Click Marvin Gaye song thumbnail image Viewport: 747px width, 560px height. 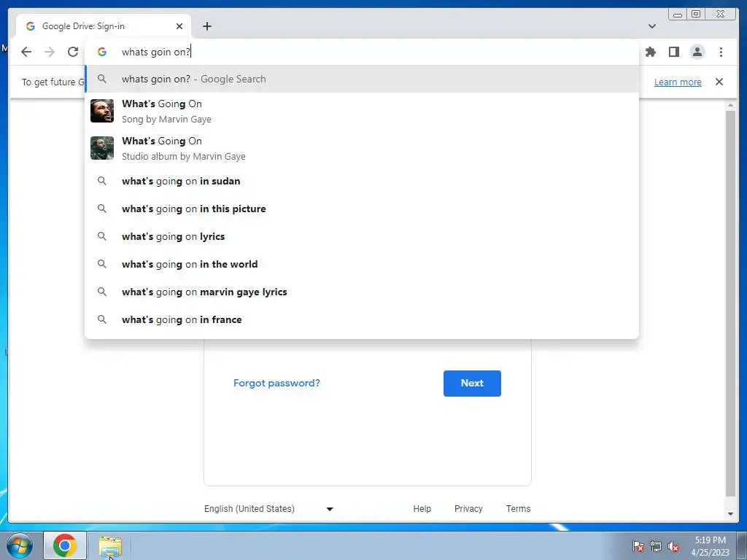tap(102, 111)
